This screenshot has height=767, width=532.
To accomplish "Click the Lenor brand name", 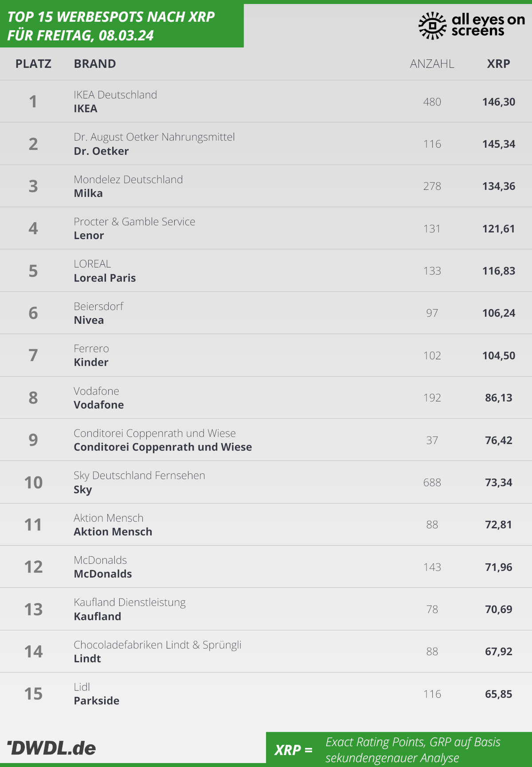I will (89, 236).
